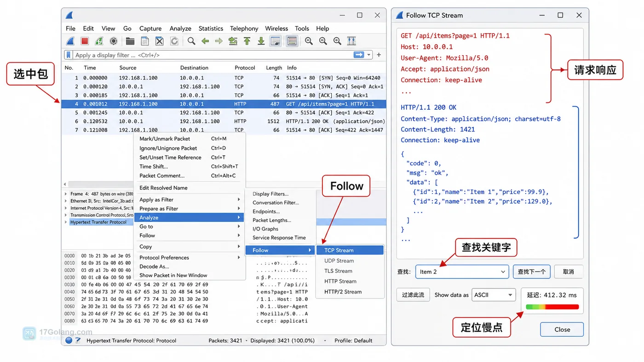This screenshot has height=362, width=644.
Task: Start capture with the blue shark fin icon
Action: coord(70,41)
